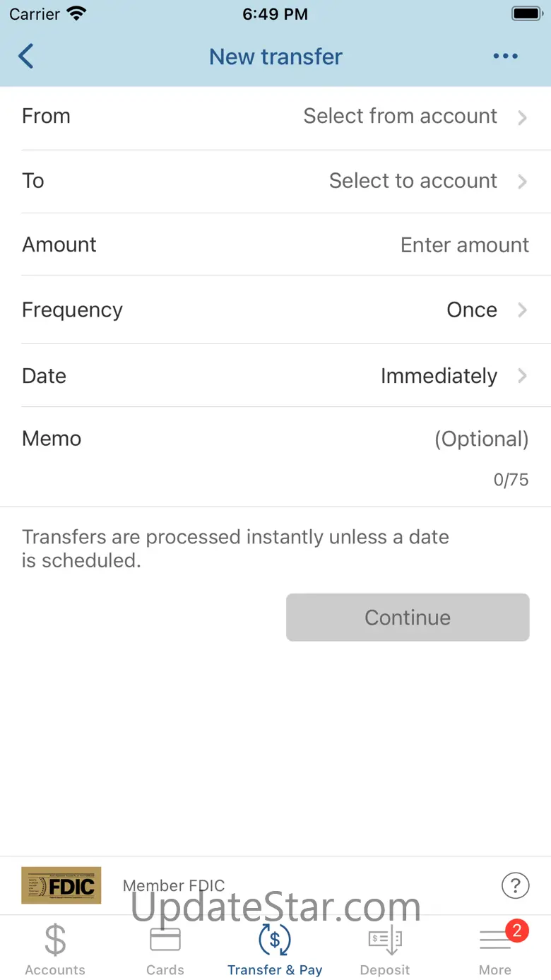The image size is (551, 980).
Task: Tap the Enter amount field
Action: coord(464,245)
